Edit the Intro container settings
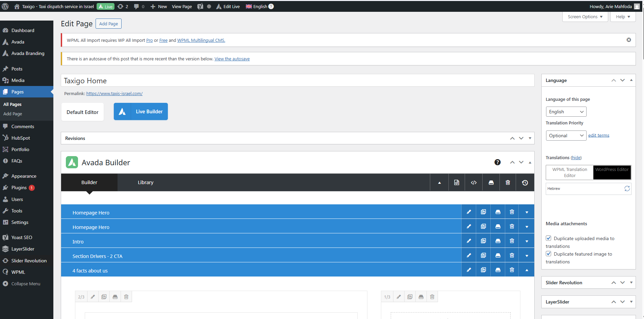 coord(469,241)
